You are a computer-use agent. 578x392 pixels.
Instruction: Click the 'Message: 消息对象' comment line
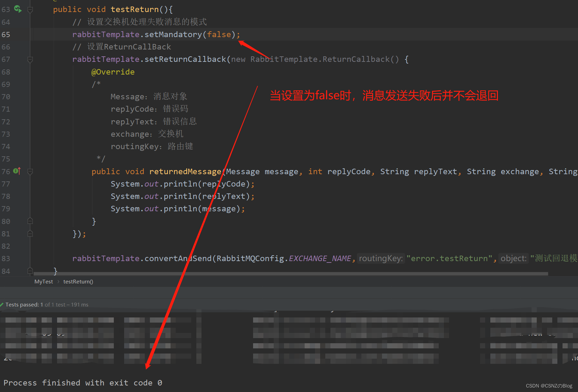pyautogui.click(x=149, y=97)
